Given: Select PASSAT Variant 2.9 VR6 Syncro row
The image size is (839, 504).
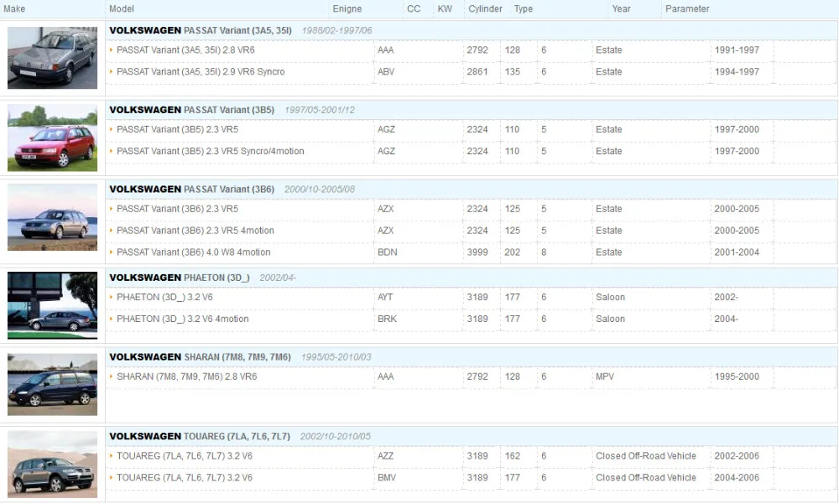Looking at the screenshot, I should click(471, 71).
